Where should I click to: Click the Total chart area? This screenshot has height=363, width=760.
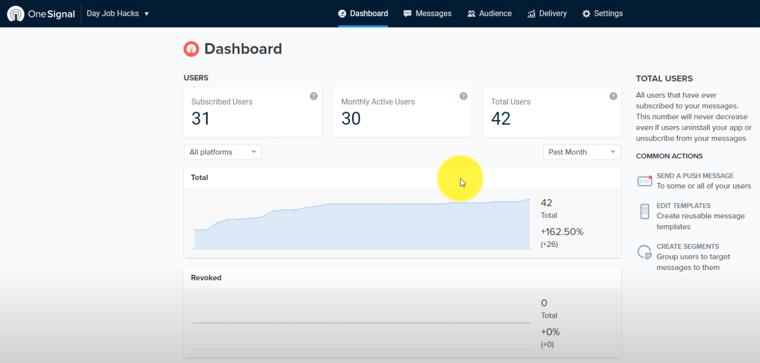pos(362,224)
